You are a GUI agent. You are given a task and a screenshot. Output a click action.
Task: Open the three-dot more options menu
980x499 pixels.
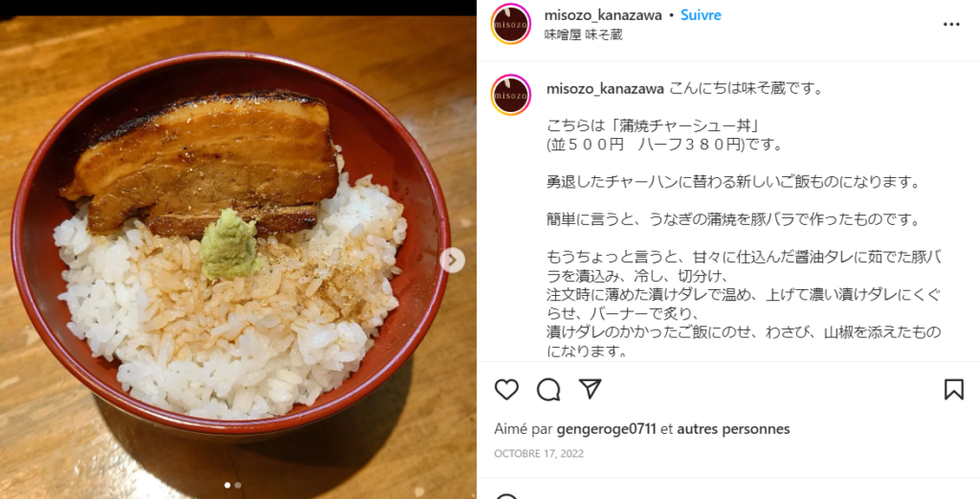tap(951, 24)
